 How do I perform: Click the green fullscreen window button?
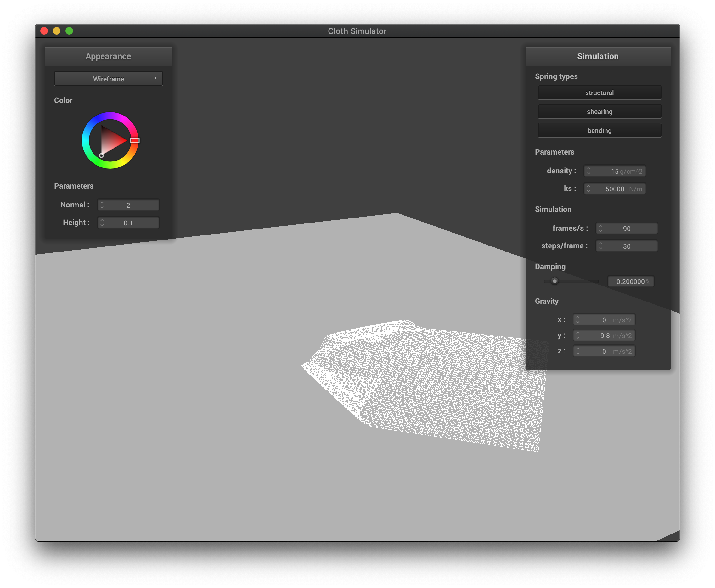[x=69, y=31]
